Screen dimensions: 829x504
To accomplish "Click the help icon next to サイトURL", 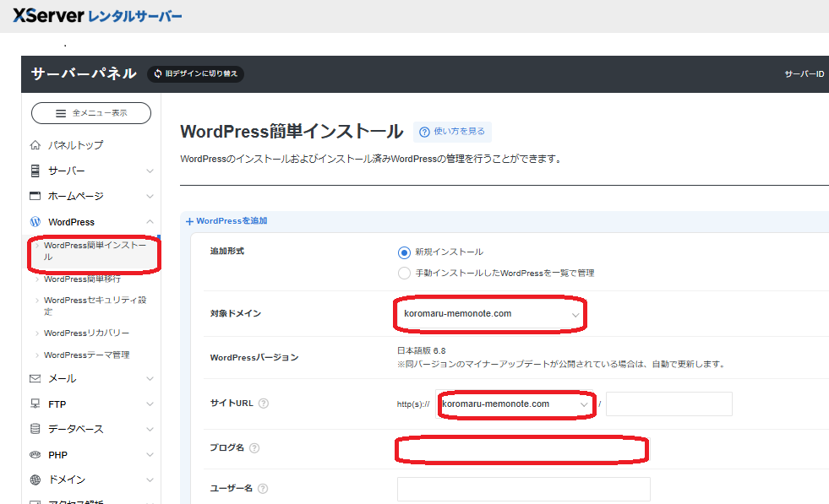I will tap(263, 404).
